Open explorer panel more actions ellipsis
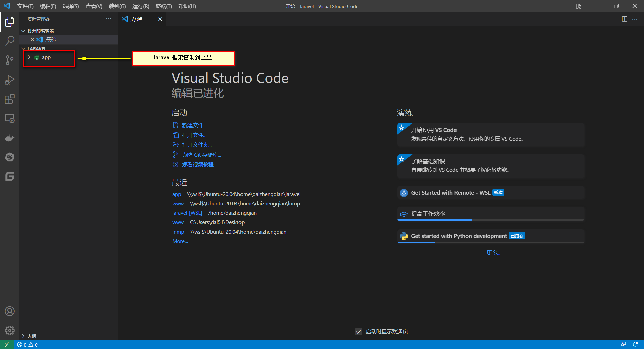The height and width of the screenshot is (349, 644). point(109,19)
